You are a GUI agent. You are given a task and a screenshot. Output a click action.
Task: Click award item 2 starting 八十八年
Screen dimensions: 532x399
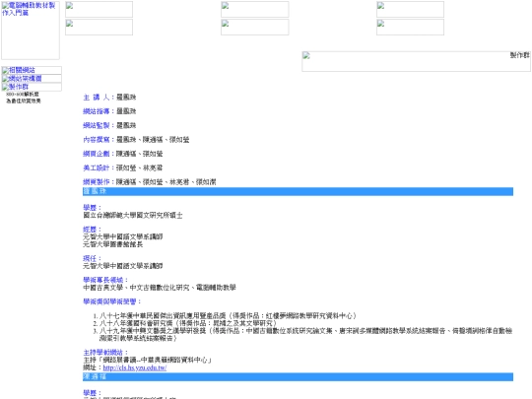[x=188, y=323]
